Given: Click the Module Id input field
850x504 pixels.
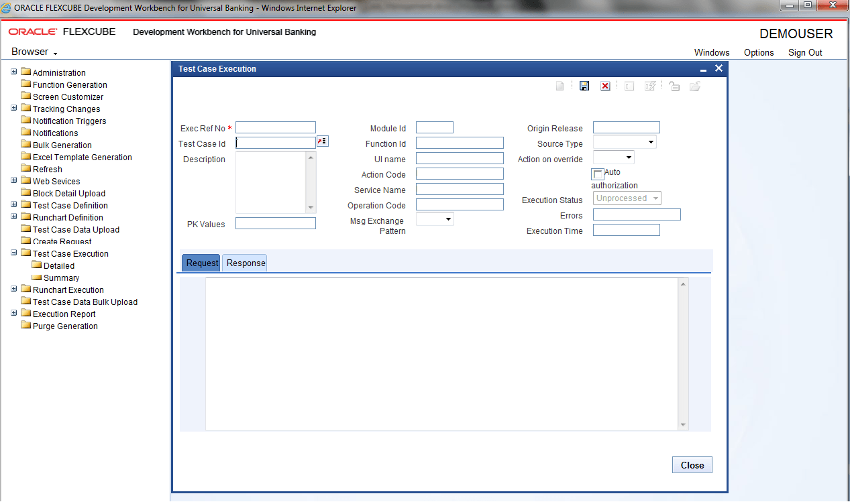Looking at the screenshot, I should pos(435,127).
